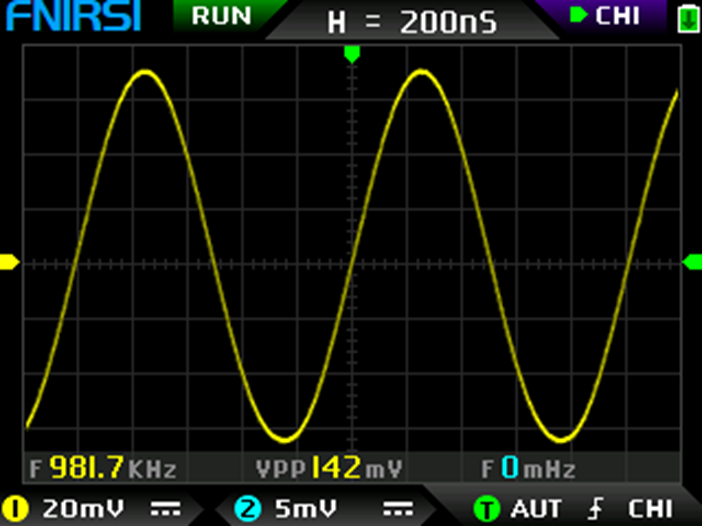Select the F 981.7KHz frequency readout
The image size is (702, 526).
(x=104, y=468)
